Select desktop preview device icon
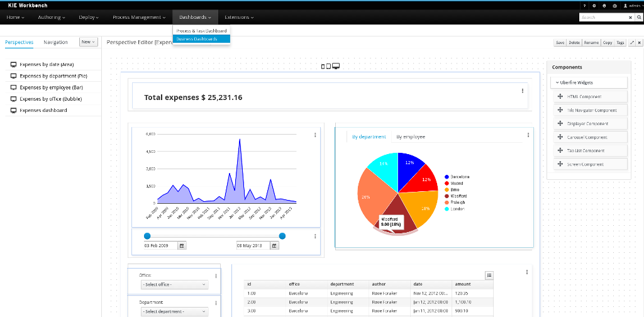Image resolution: width=644 pixels, height=317 pixels. pyautogui.click(x=336, y=66)
